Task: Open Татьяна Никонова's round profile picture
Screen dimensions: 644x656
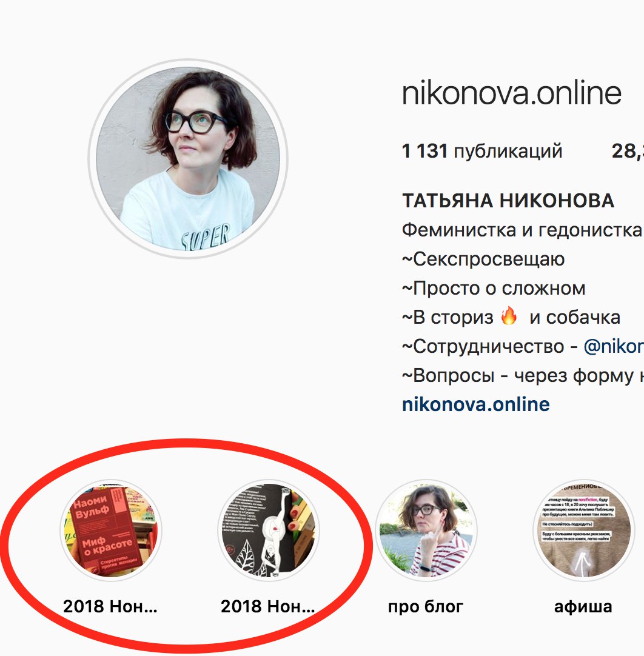Action: point(188,159)
